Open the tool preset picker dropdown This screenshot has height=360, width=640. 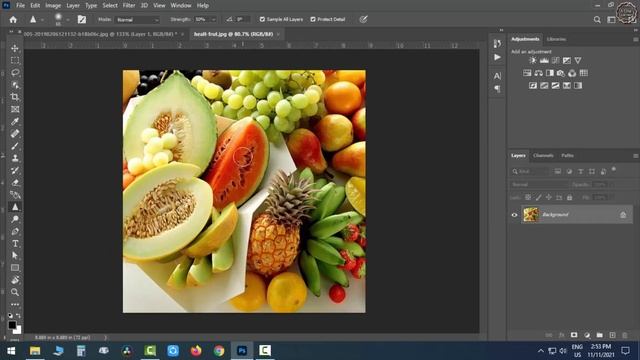point(42,19)
